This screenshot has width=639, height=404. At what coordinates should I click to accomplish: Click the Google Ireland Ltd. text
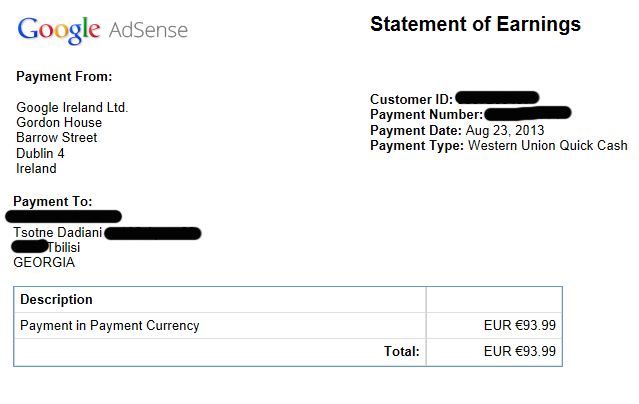point(72,108)
